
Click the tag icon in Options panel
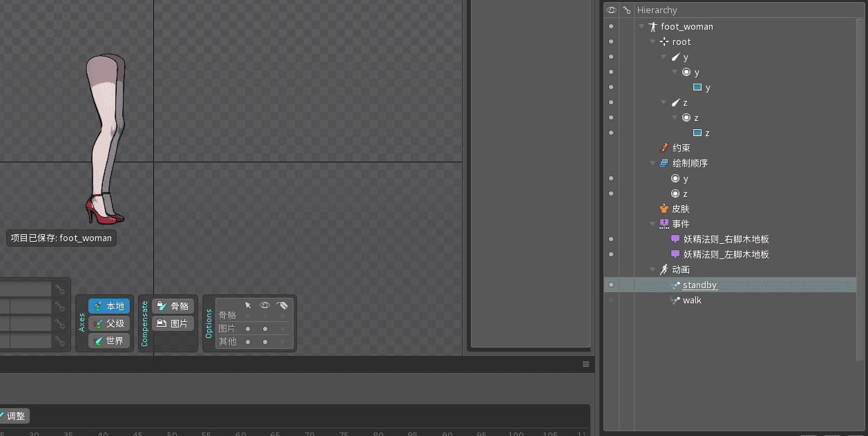pos(282,305)
